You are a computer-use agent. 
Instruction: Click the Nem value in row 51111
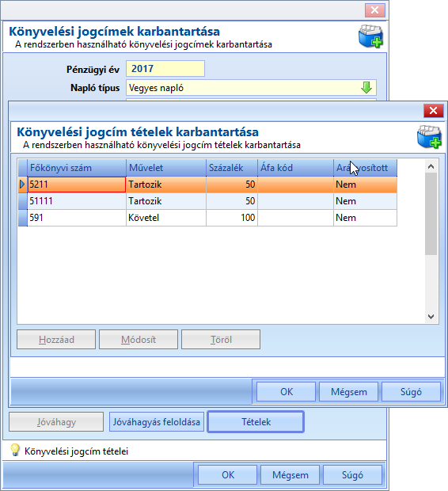366,201
